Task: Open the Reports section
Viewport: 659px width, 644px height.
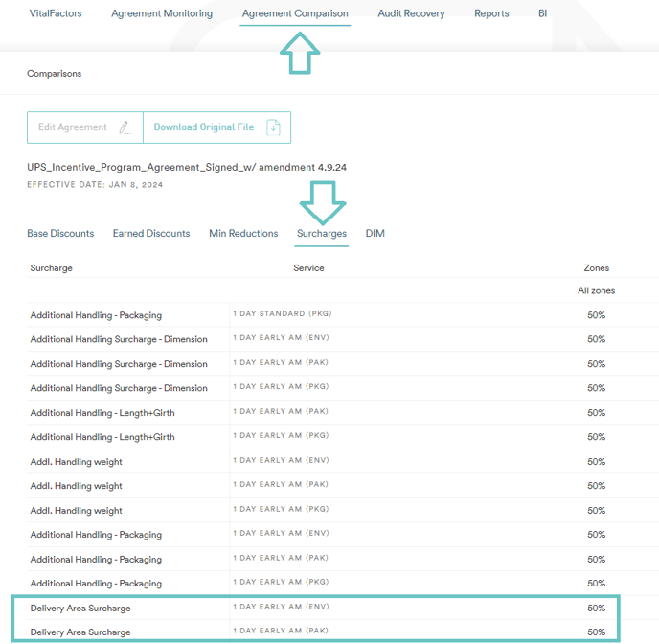Action: (491, 13)
